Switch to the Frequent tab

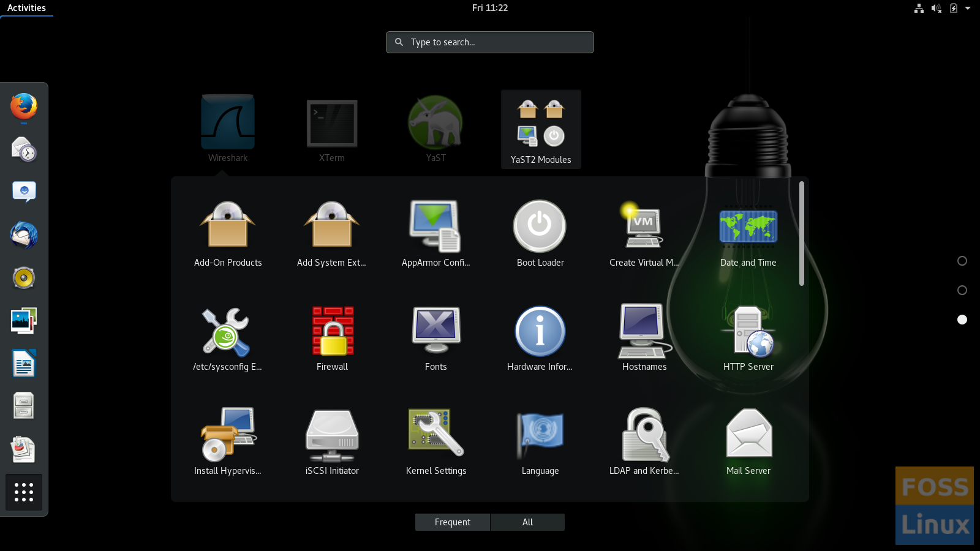click(453, 522)
